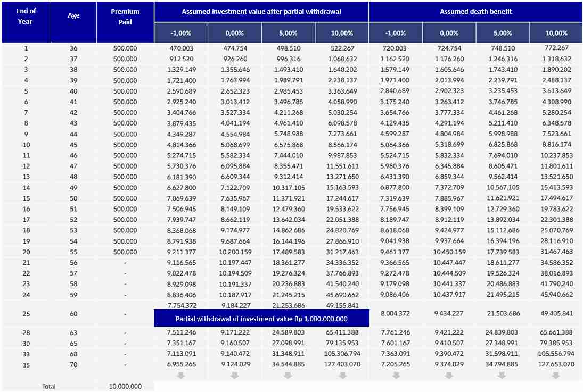
Task: Click down arrow under death benefit -1,00% column
Action: pyautogui.click(x=396, y=375)
